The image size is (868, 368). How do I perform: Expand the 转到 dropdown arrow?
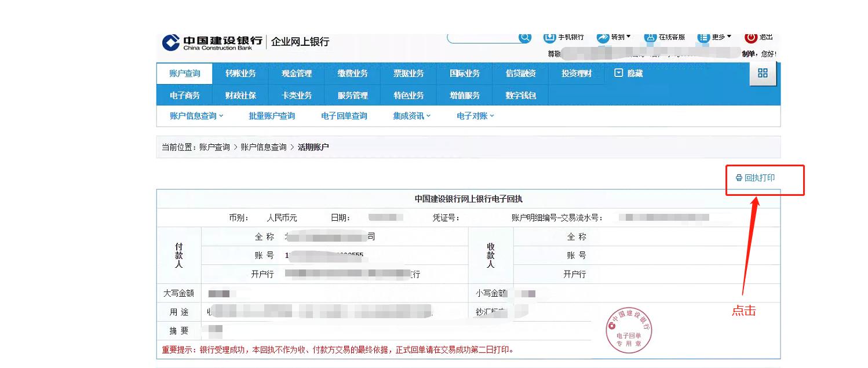coord(629,37)
